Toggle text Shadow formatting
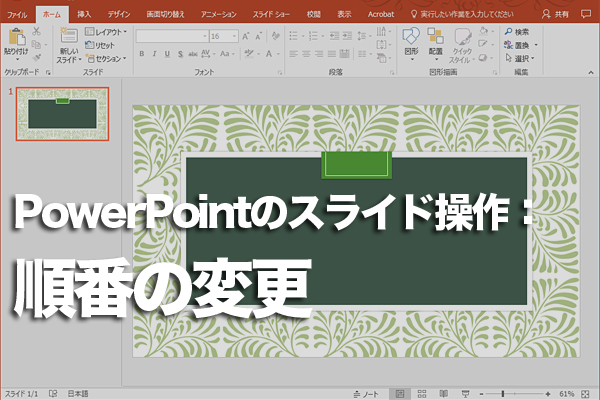 [x=180, y=54]
